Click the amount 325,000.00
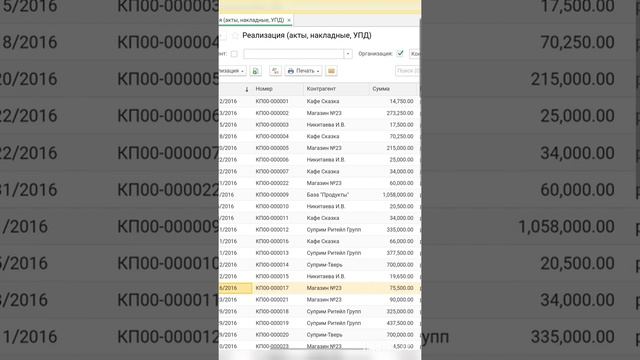 (x=400, y=311)
